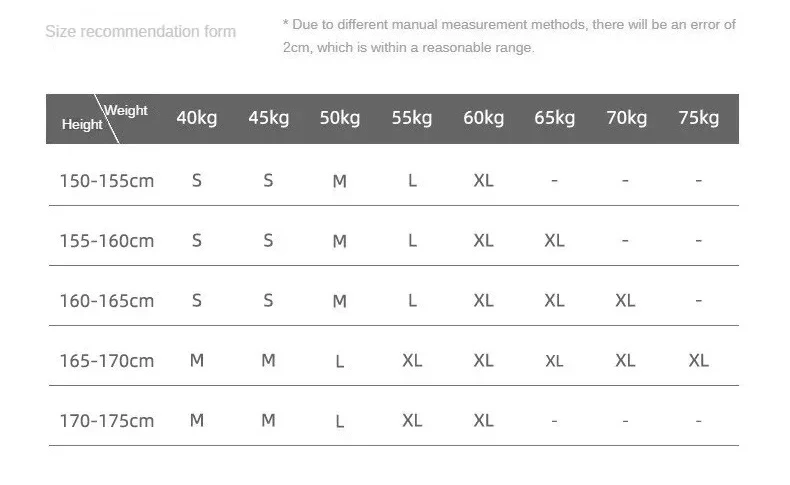Click the 'Size recommendation form' title
790x485 pixels.
click(141, 32)
